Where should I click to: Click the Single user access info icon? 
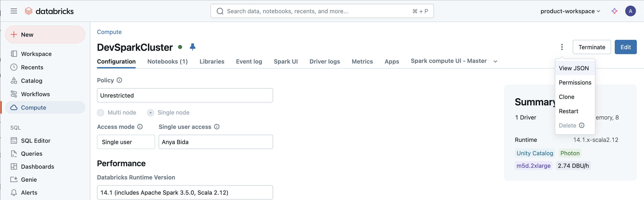click(217, 127)
